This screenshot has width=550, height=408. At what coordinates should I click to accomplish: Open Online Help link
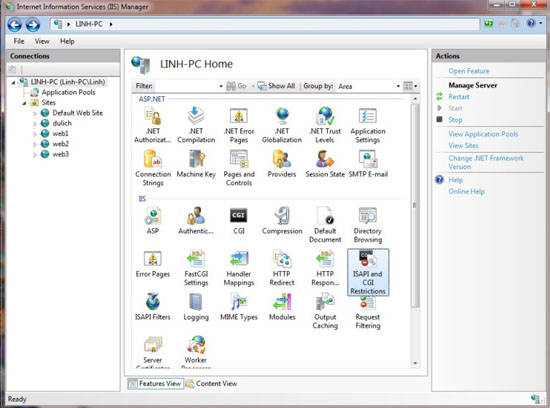point(467,191)
